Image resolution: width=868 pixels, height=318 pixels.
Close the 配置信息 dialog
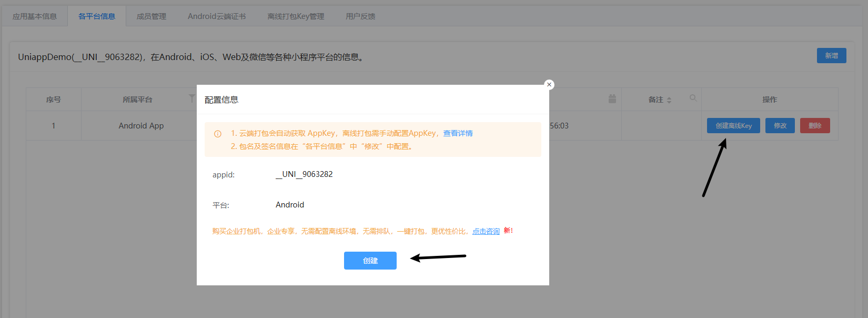click(x=549, y=84)
